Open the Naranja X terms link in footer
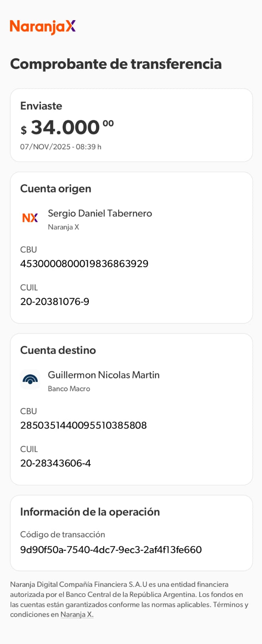This screenshot has width=262, height=644. coord(77,615)
